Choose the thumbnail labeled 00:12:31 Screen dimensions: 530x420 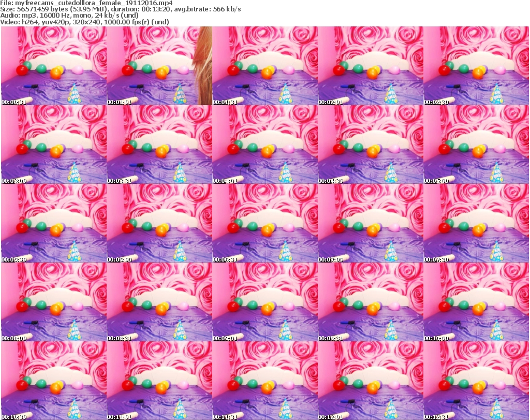pos(476,381)
